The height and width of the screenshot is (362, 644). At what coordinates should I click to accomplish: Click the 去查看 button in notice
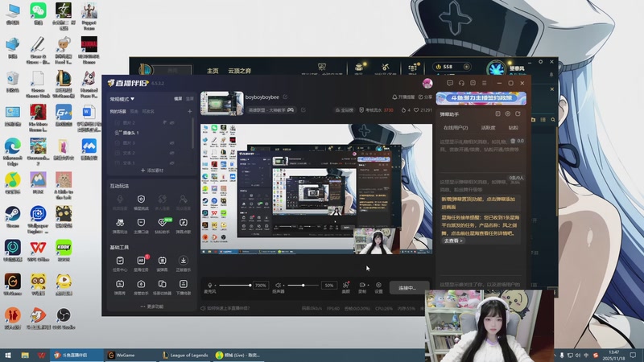click(x=453, y=241)
